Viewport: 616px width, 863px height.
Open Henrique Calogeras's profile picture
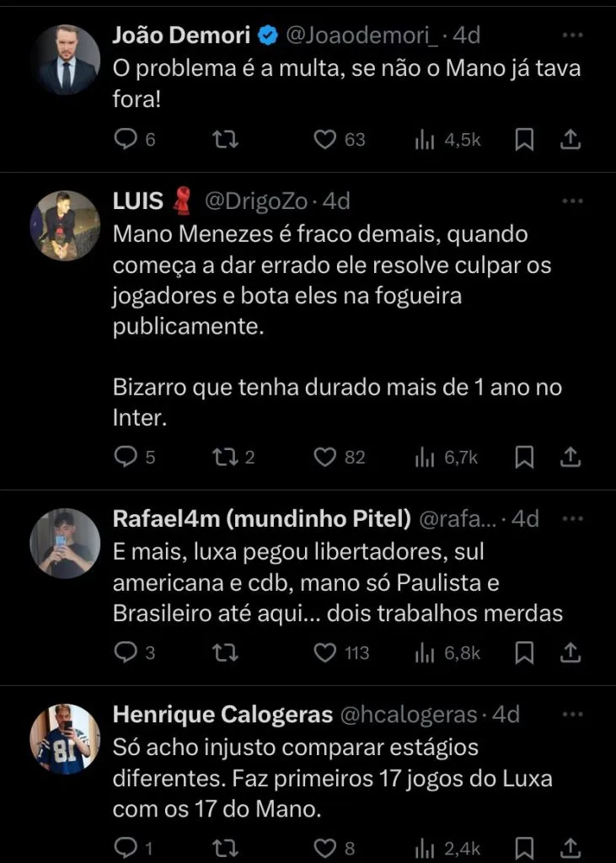pos(65,739)
